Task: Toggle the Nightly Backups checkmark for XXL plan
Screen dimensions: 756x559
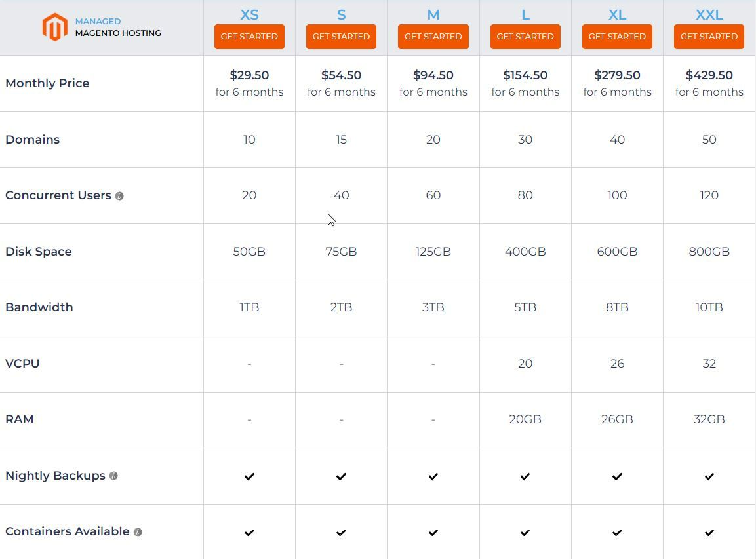Action: [709, 476]
